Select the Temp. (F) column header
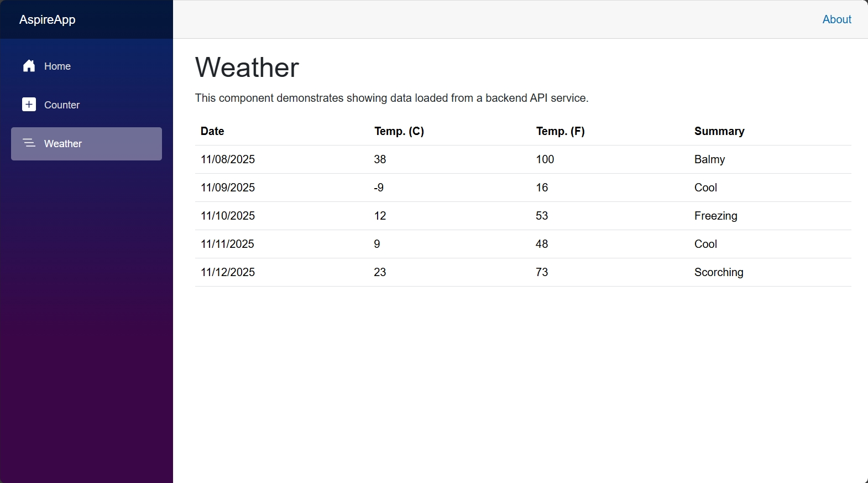Image resolution: width=868 pixels, height=483 pixels. pyautogui.click(x=560, y=131)
